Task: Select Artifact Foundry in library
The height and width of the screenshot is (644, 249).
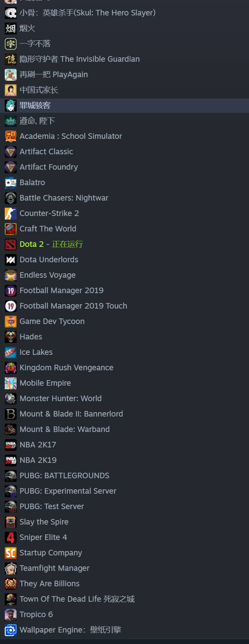Action: click(x=124, y=167)
